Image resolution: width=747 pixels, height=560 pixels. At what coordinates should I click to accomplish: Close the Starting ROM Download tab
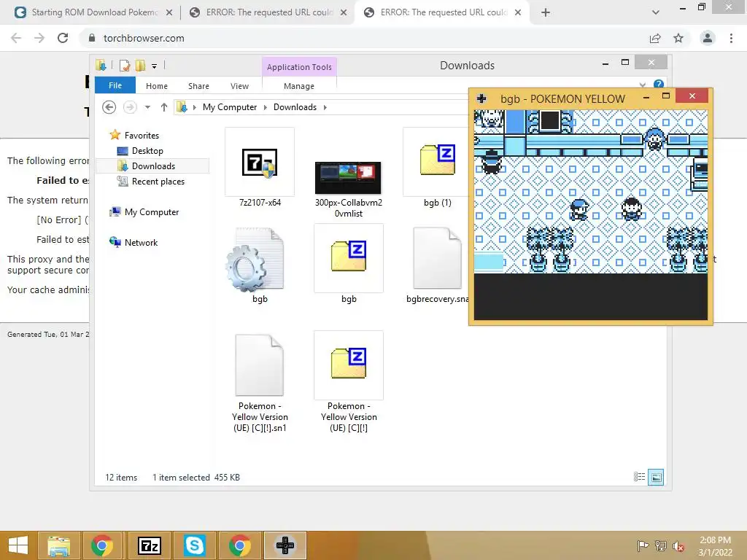pos(169,13)
